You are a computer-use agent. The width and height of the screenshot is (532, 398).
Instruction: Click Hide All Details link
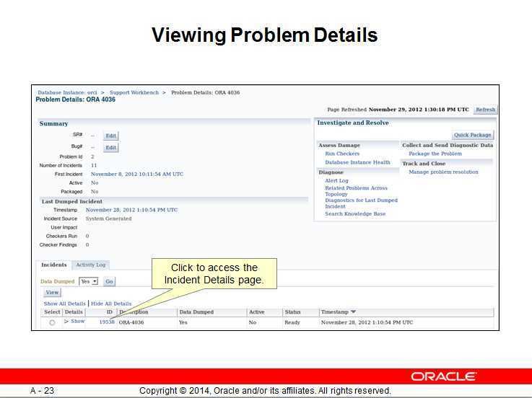tap(111, 304)
